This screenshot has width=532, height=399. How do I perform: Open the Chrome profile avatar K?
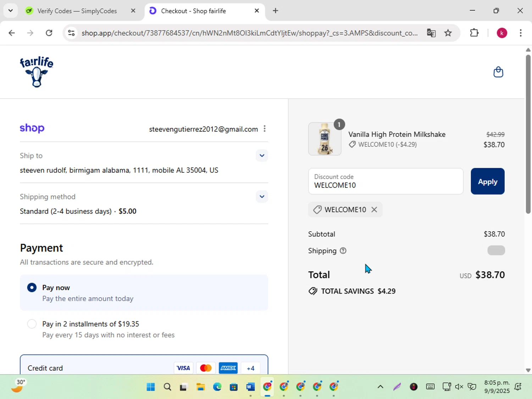(502, 33)
